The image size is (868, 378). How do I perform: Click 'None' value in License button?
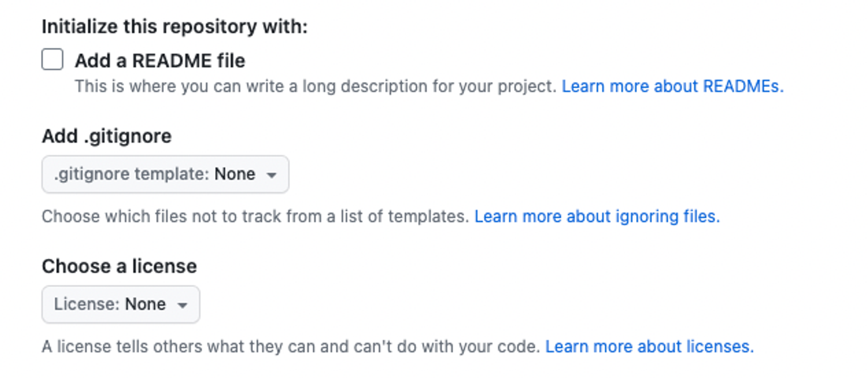point(146,305)
